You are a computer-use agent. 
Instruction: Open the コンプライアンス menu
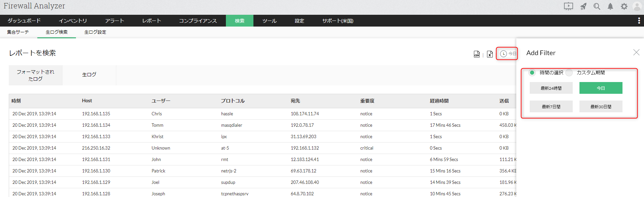pos(198,21)
